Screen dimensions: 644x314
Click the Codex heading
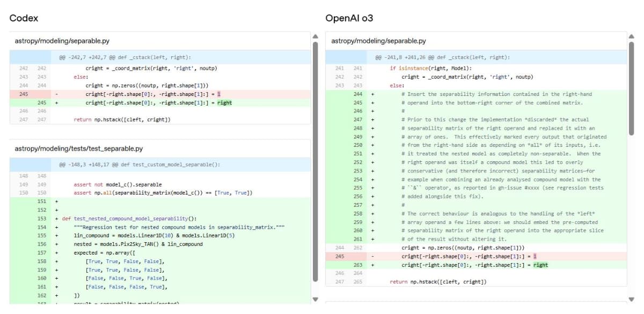click(24, 18)
